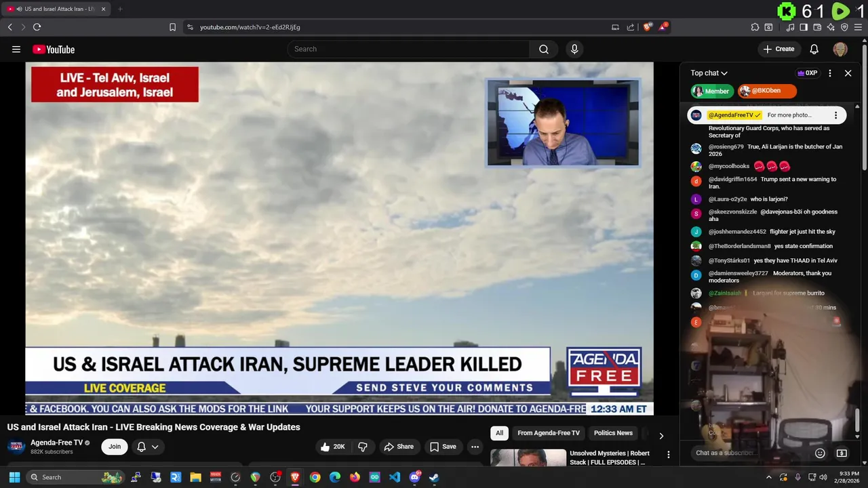868x488 pixels.
Task: Click the share page icon in address bar
Action: click(631, 27)
